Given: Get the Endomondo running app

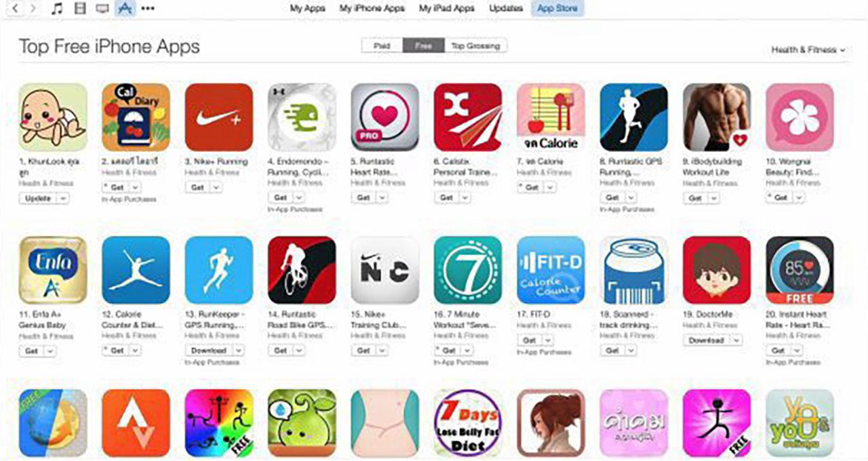Looking at the screenshot, I should pos(281,197).
